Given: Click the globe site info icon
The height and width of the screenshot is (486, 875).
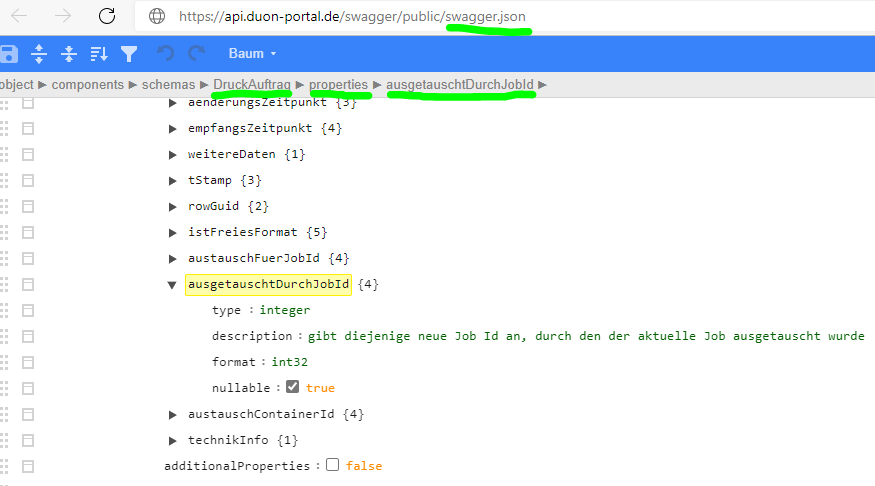Looking at the screenshot, I should point(156,16).
